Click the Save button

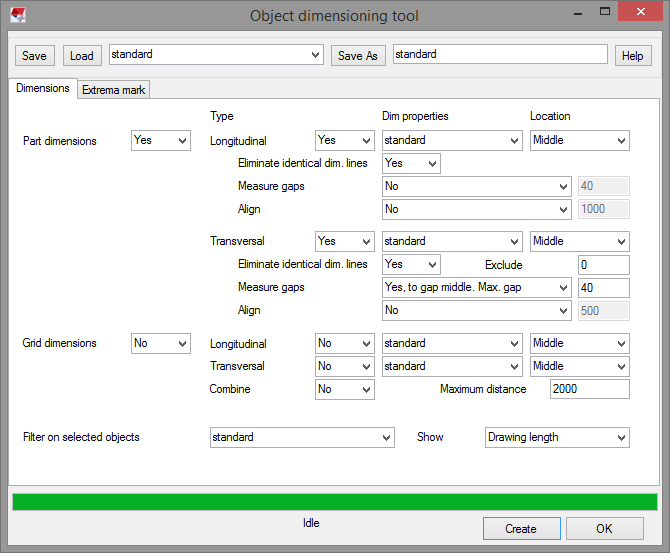click(35, 56)
